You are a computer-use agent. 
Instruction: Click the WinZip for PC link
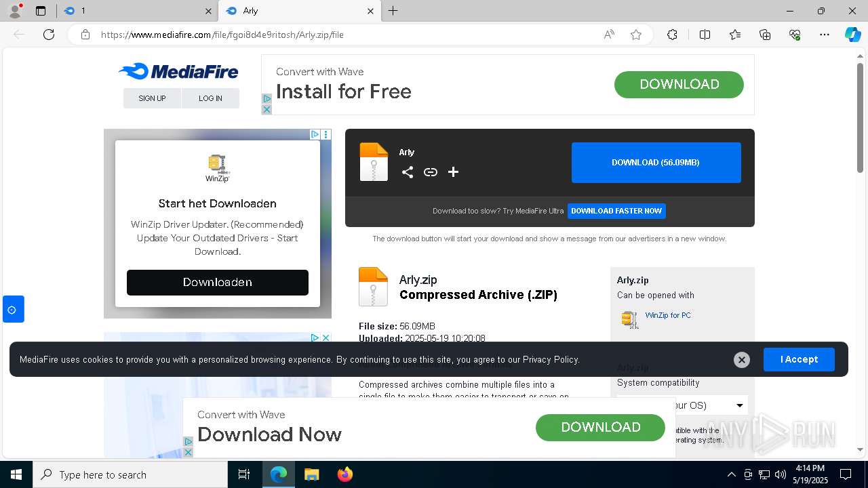[x=668, y=315]
